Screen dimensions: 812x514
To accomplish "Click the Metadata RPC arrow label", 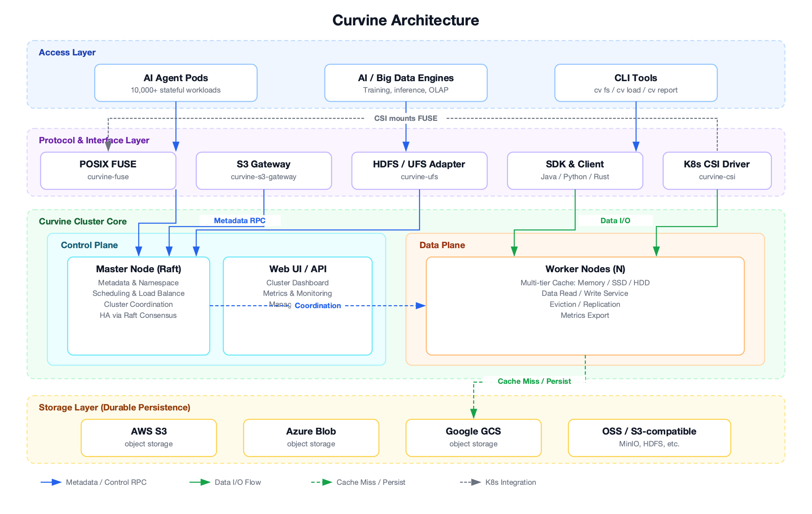I will click(240, 221).
